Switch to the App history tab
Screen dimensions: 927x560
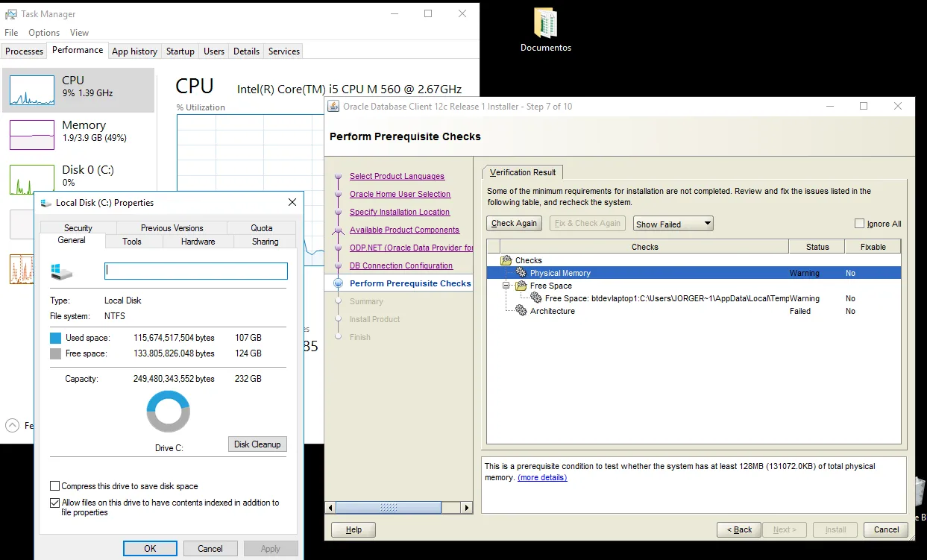click(x=134, y=51)
